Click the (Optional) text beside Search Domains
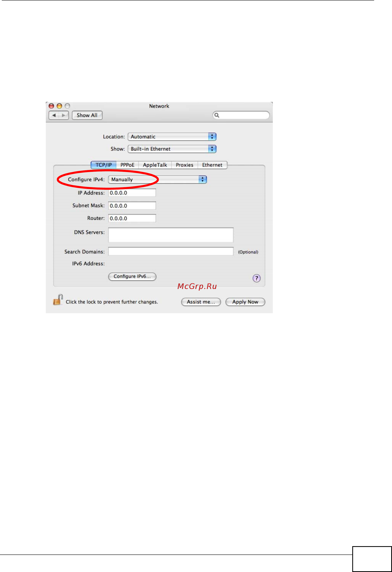 pos(248,252)
